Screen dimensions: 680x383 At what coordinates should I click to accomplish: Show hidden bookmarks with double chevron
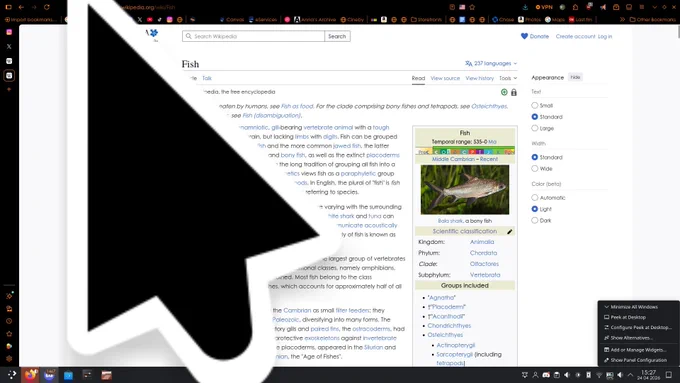(622, 20)
